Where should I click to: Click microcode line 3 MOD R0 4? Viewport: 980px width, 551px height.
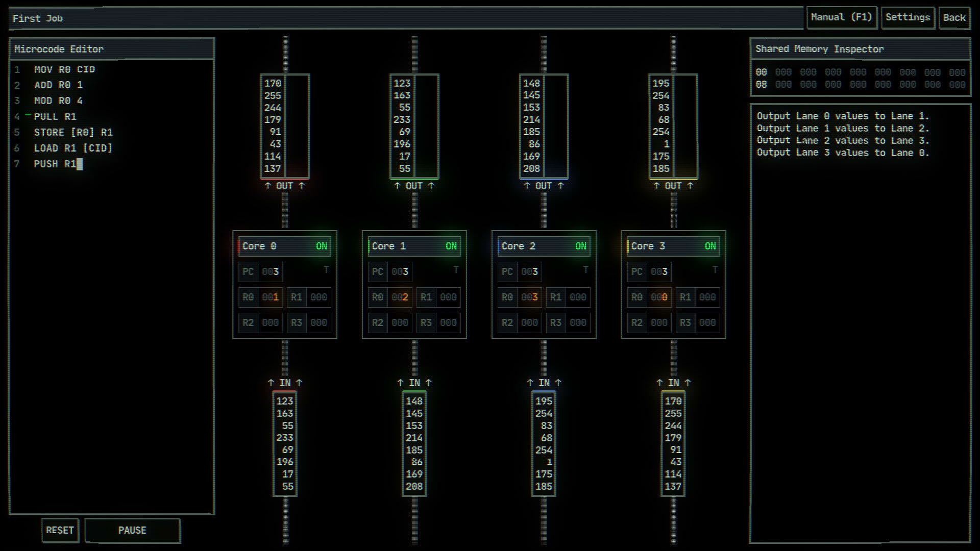tap(58, 101)
